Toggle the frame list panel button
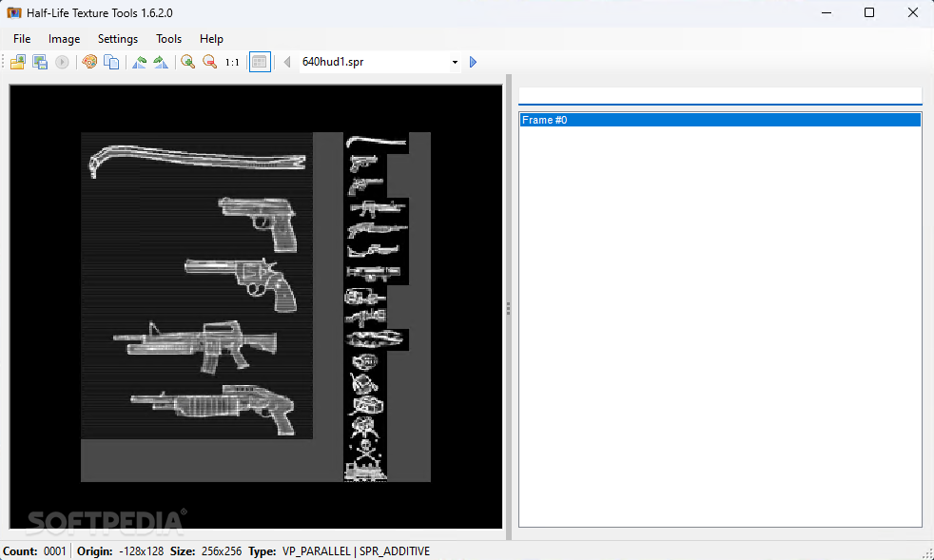 pyautogui.click(x=260, y=62)
